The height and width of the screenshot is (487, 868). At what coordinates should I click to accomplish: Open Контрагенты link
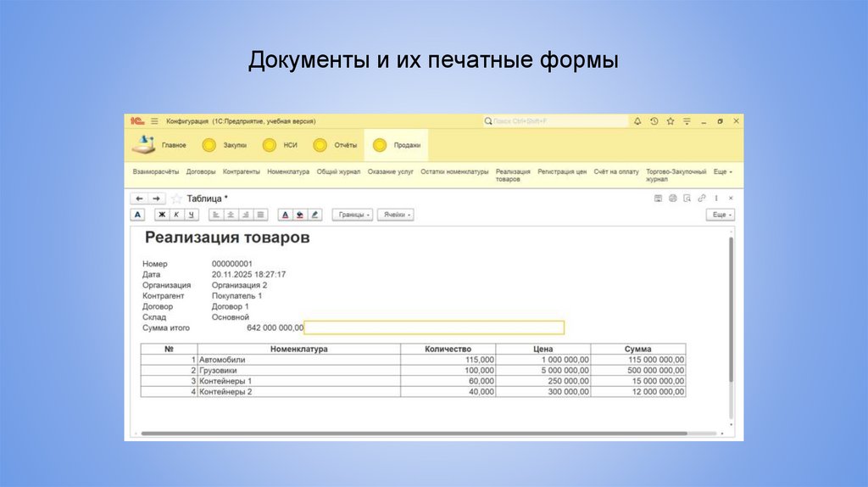pyautogui.click(x=242, y=171)
